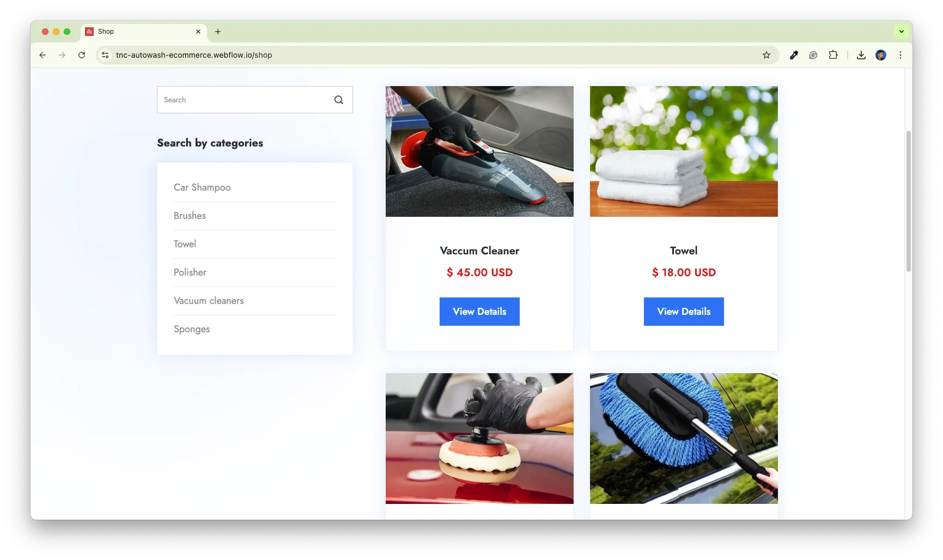
Task: Reload the page
Action: click(82, 55)
